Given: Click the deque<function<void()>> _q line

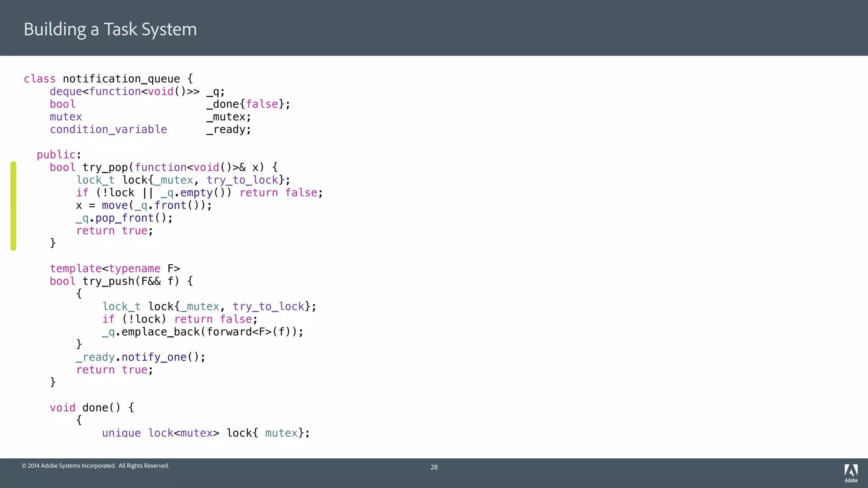Looking at the screenshot, I should pos(137,91).
